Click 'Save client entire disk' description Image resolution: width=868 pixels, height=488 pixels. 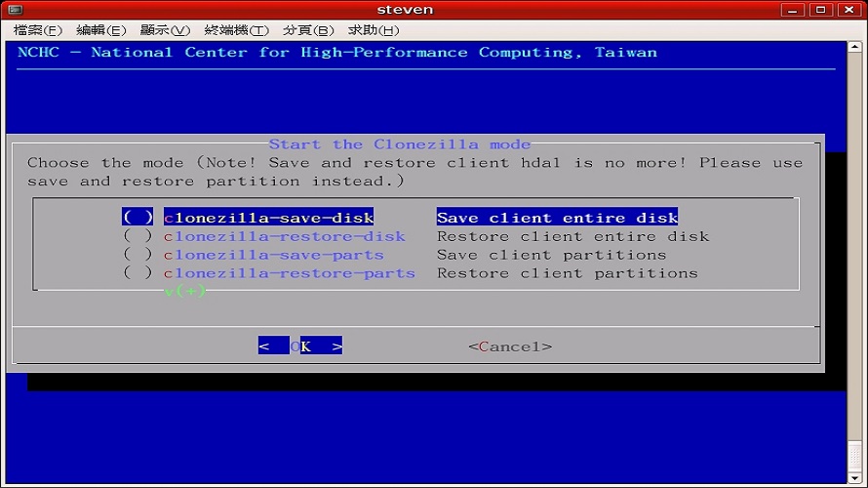pyautogui.click(x=558, y=217)
